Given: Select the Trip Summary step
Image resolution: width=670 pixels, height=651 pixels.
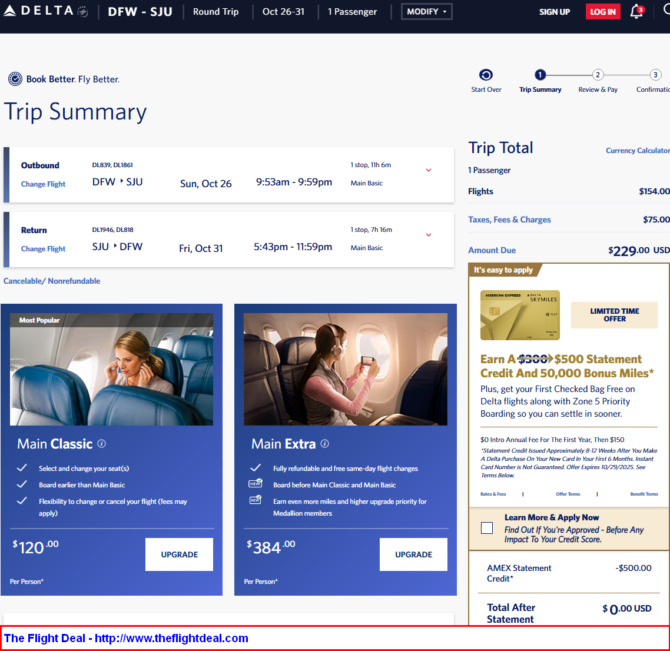Looking at the screenshot, I should point(540,75).
